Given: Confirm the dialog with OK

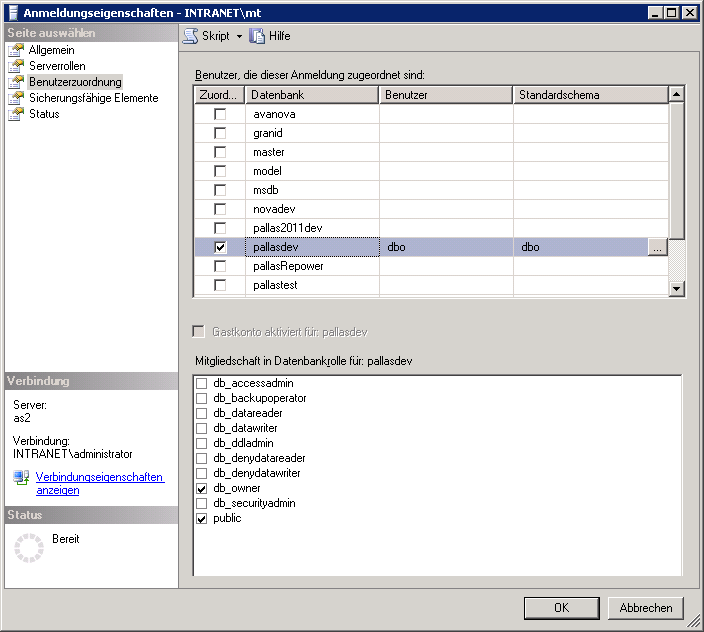Looking at the screenshot, I should click(561, 608).
